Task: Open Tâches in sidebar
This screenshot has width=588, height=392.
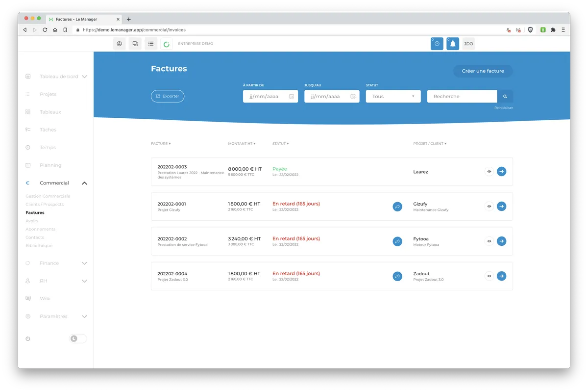Action: point(48,130)
